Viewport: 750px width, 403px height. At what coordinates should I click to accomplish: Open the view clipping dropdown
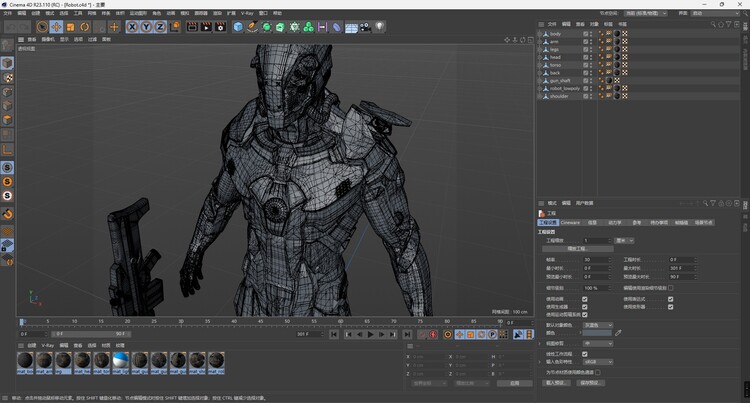pyautogui.click(x=597, y=344)
